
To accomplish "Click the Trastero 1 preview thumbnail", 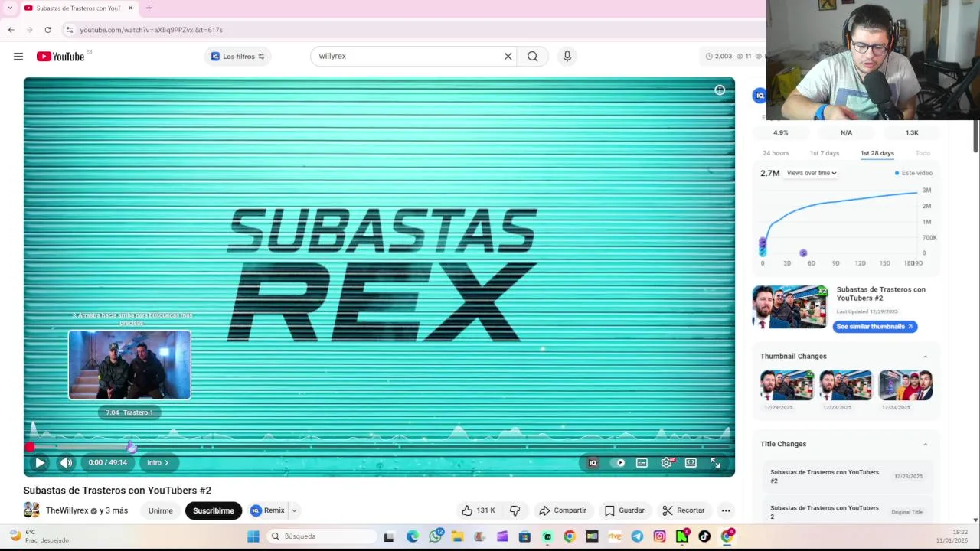I will point(129,365).
